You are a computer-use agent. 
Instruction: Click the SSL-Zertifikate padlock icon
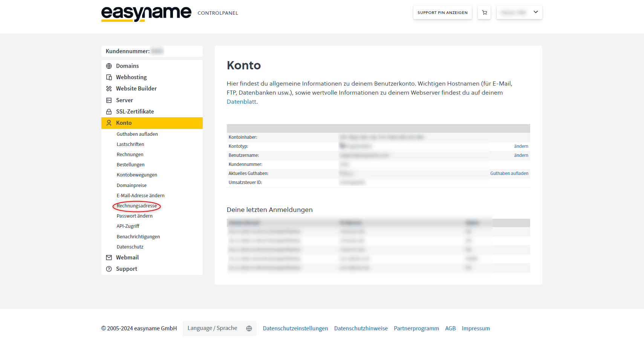point(109,112)
